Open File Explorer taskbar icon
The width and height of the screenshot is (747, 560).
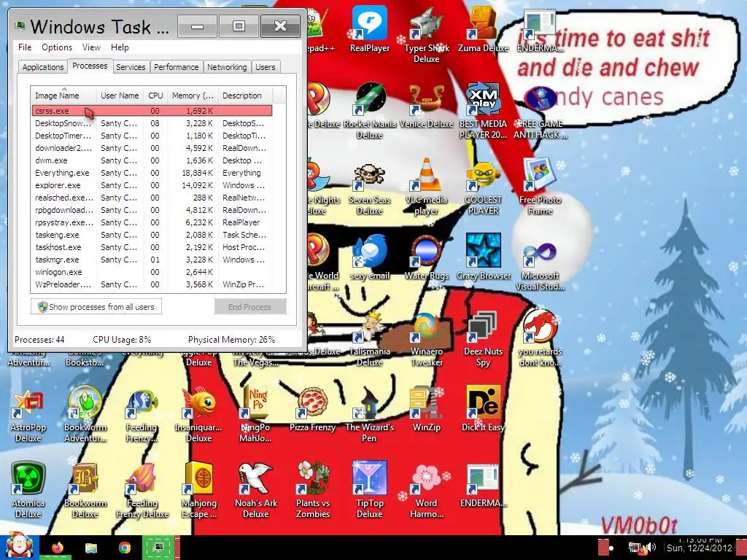[91, 548]
